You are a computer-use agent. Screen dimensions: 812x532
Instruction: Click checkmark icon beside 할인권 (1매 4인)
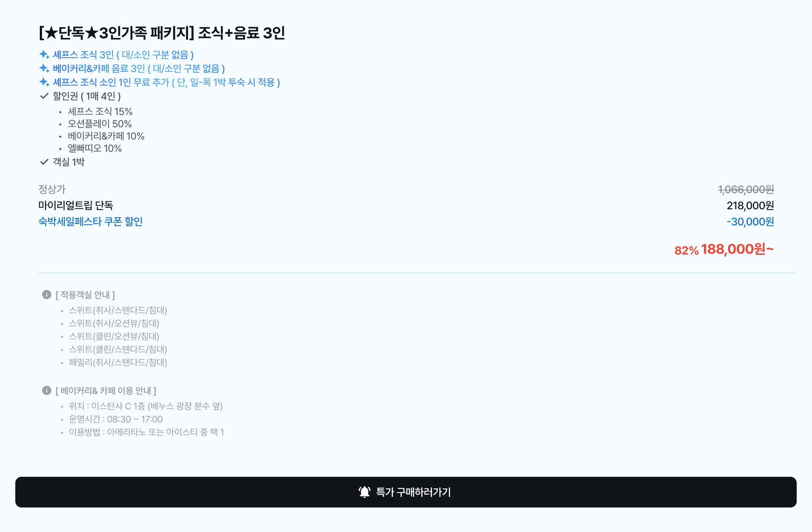click(44, 96)
